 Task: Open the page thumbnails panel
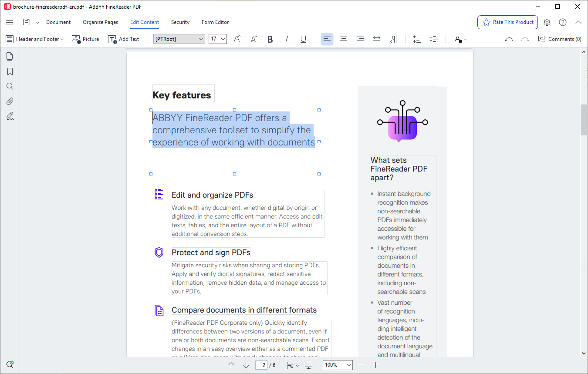(x=10, y=56)
